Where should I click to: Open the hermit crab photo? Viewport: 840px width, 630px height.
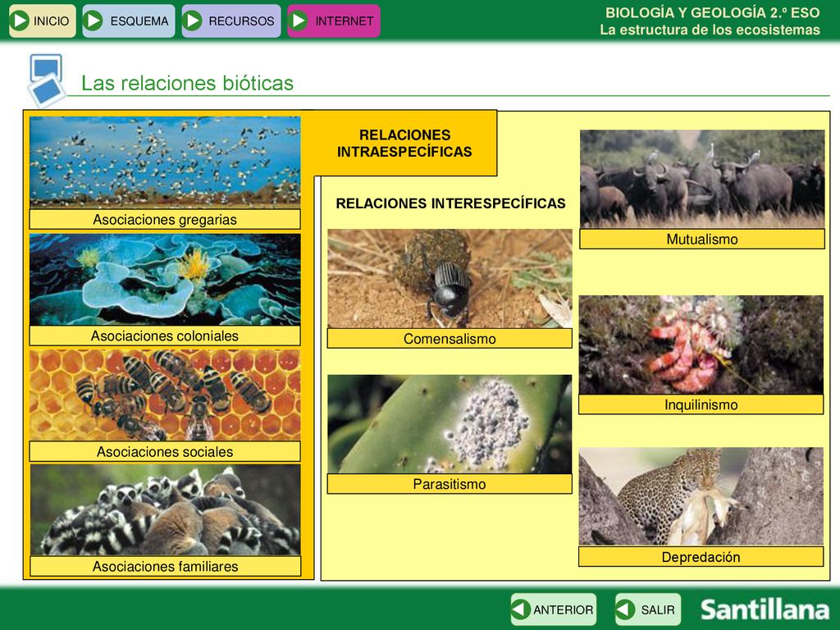(701, 345)
